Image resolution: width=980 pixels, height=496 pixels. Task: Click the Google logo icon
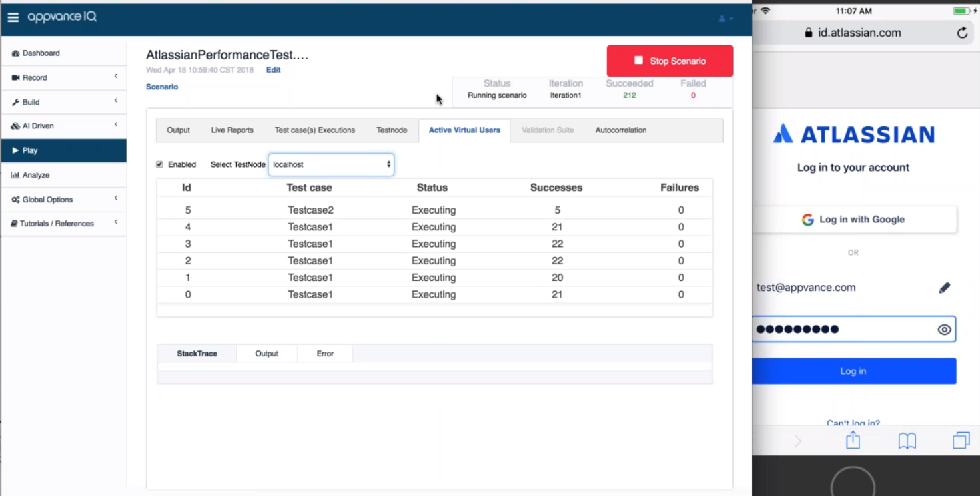pyautogui.click(x=808, y=220)
